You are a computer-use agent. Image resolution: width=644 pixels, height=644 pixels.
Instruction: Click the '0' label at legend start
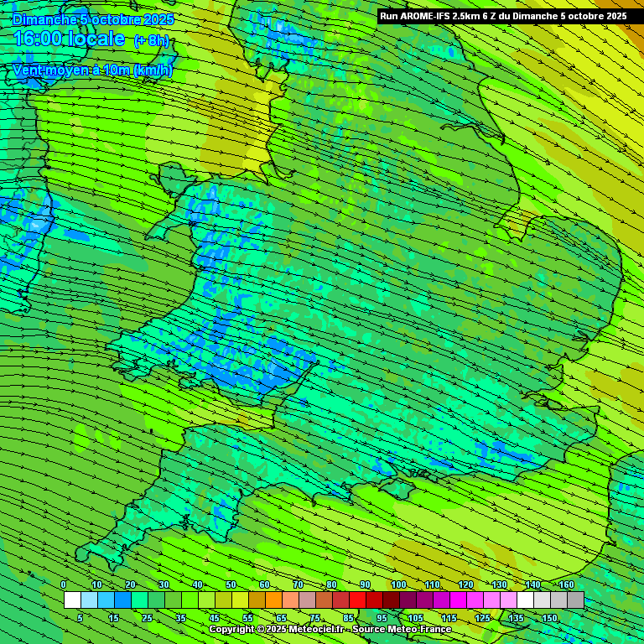64,584
